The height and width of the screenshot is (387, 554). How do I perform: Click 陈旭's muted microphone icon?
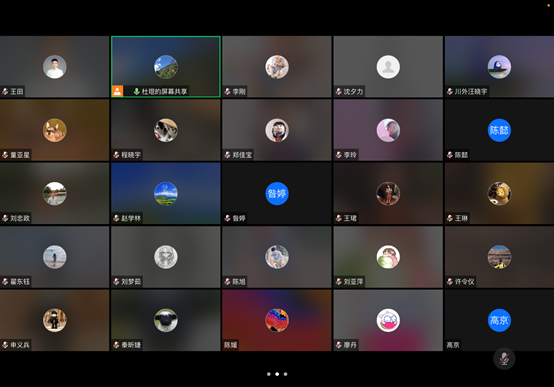tap(228, 282)
